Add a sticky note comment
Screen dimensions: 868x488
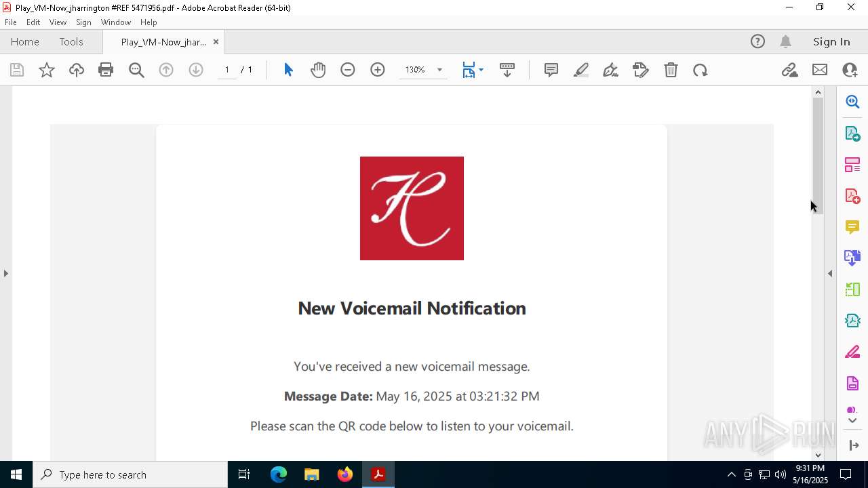pos(551,70)
